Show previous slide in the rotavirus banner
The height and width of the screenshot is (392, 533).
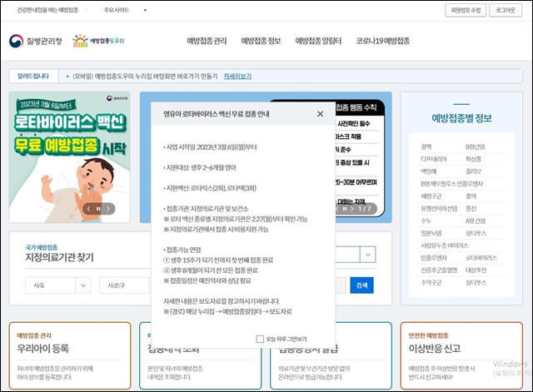point(88,209)
